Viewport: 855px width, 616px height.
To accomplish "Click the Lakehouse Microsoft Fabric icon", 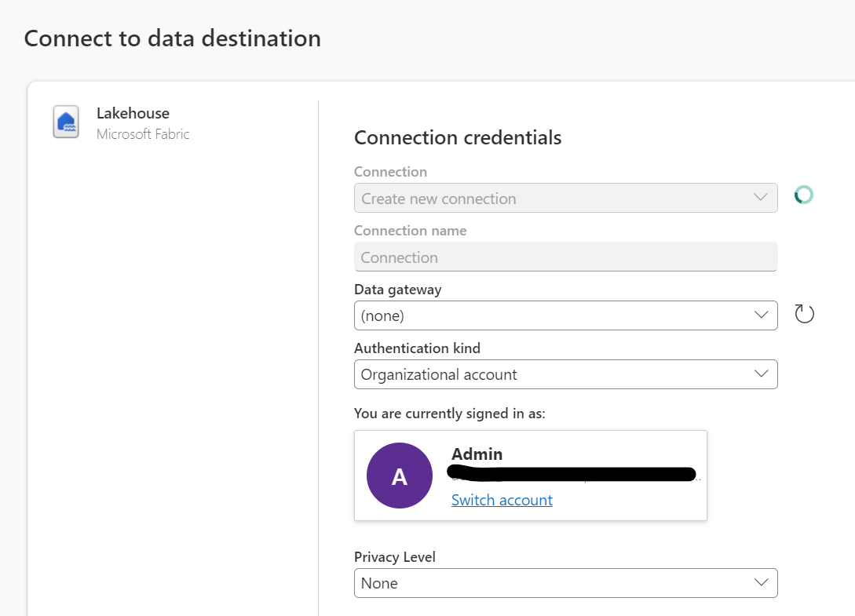I will click(x=66, y=122).
